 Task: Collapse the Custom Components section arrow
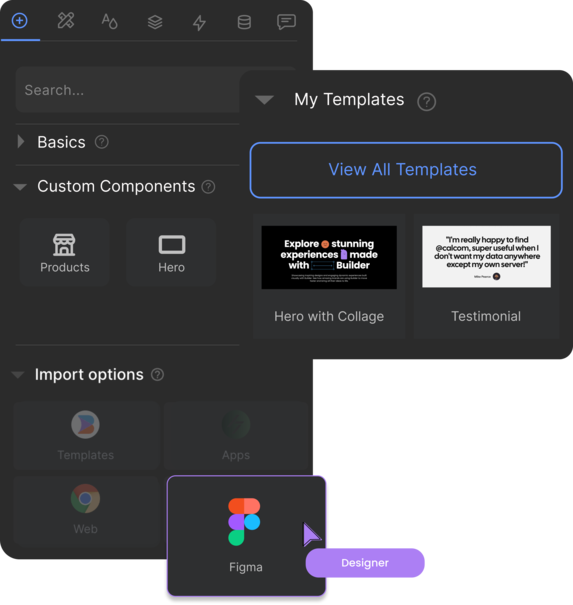tap(20, 187)
